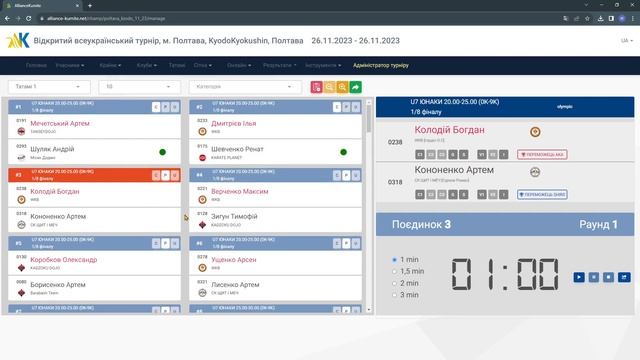Click the green share arrow icon
The image size is (640, 360).
coord(356,87)
